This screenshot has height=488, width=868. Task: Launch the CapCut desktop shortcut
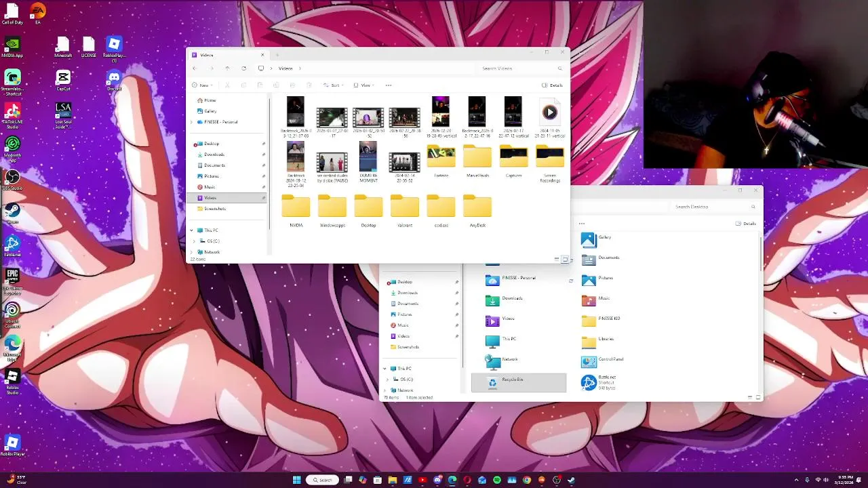click(63, 80)
